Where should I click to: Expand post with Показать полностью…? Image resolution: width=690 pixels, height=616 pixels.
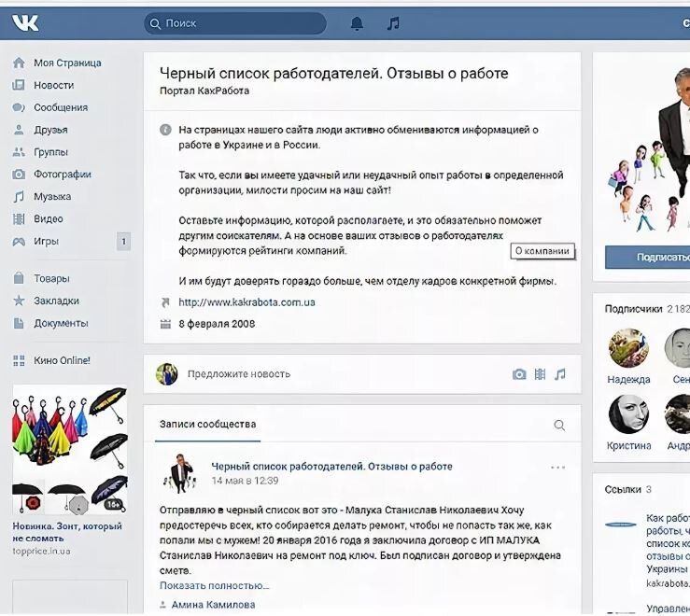click(x=215, y=585)
